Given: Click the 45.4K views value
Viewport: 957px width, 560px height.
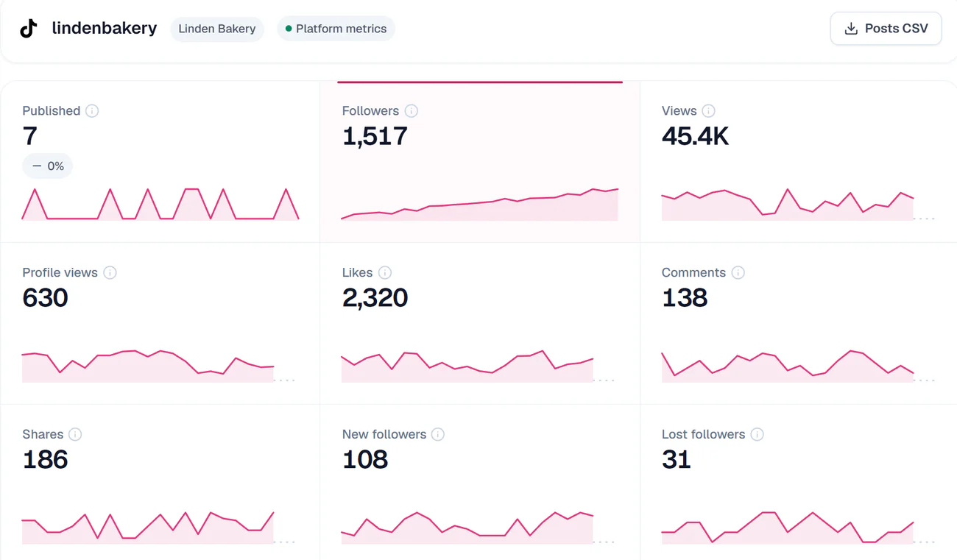Looking at the screenshot, I should 695,136.
